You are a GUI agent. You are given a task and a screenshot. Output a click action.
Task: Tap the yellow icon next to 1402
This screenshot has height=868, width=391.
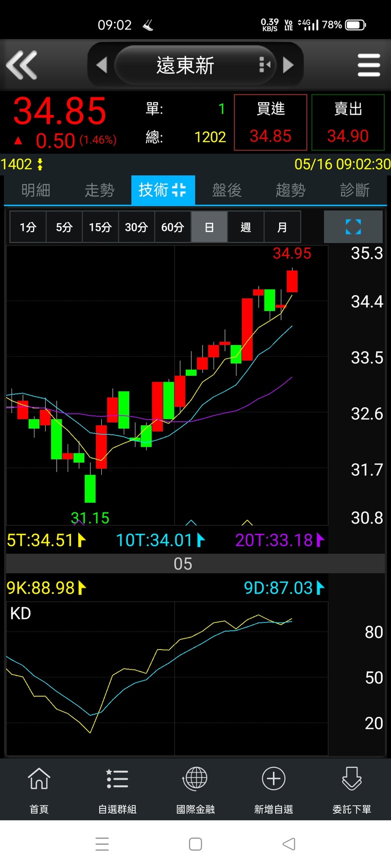coord(40,164)
